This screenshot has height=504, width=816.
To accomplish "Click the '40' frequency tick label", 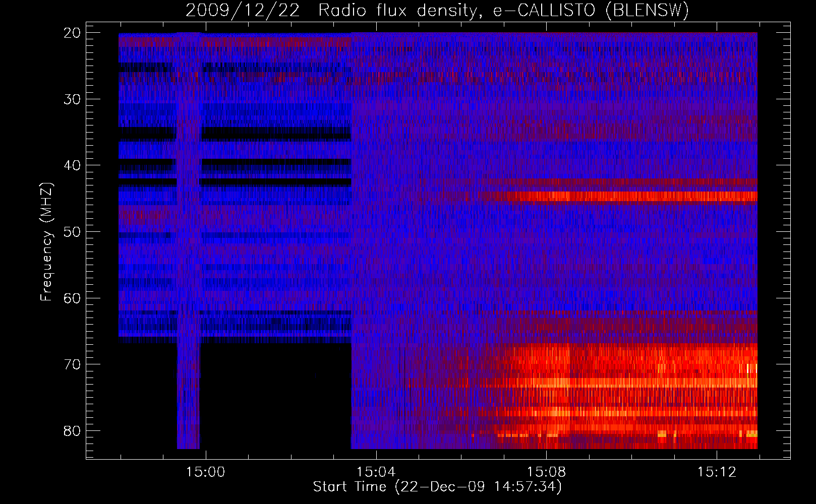I will (72, 165).
